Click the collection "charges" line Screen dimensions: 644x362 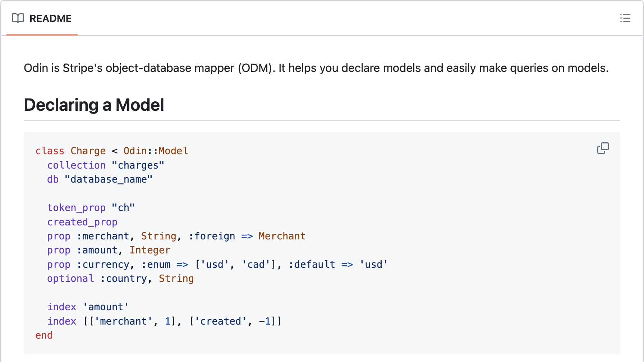point(106,165)
